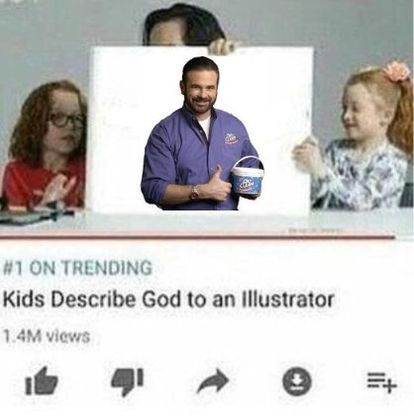Like the video with thumbs-up icon
The width and height of the screenshot is (414, 416).
pos(42,381)
